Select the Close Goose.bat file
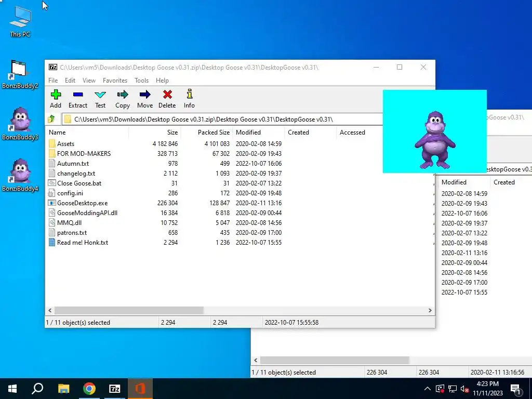532x399 pixels. 79,183
